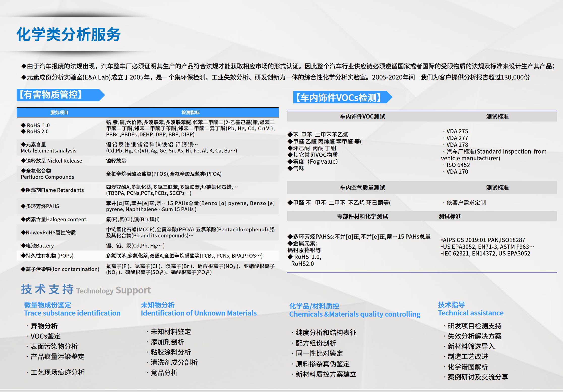Click the US EPA3052, EN71-3, ASTM F963 line

488,247
